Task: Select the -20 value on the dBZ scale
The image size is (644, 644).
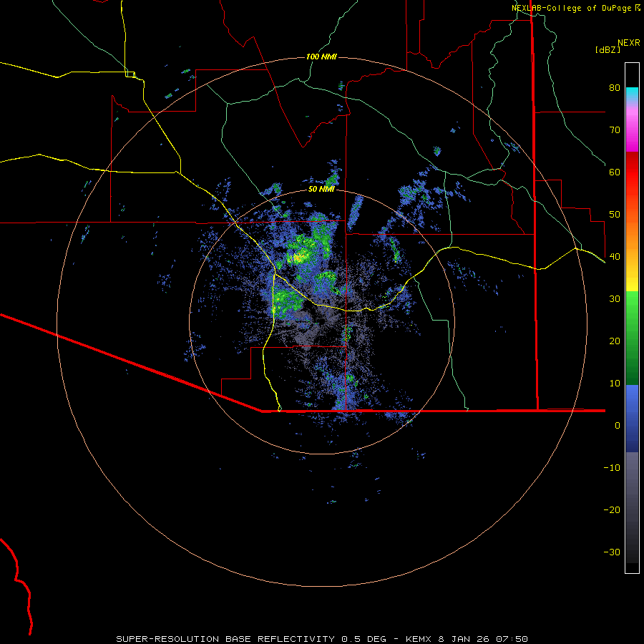Action: coord(612,509)
